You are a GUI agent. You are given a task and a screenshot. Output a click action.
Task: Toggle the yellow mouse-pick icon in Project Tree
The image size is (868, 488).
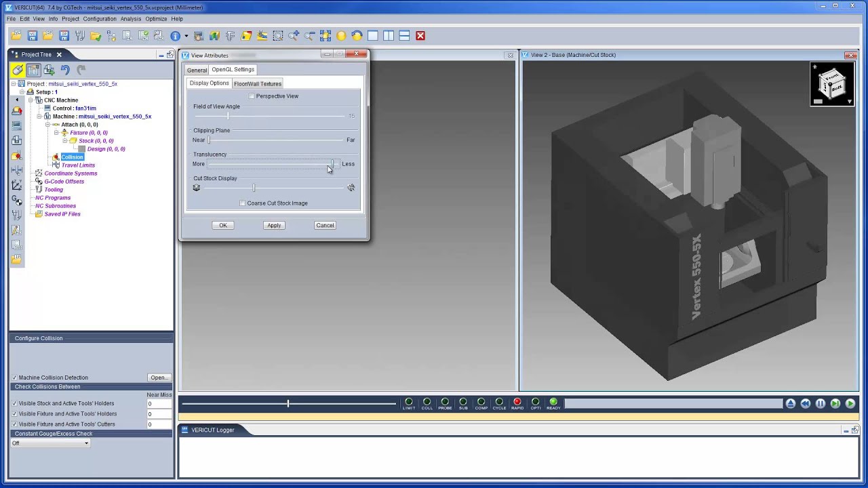coord(18,70)
